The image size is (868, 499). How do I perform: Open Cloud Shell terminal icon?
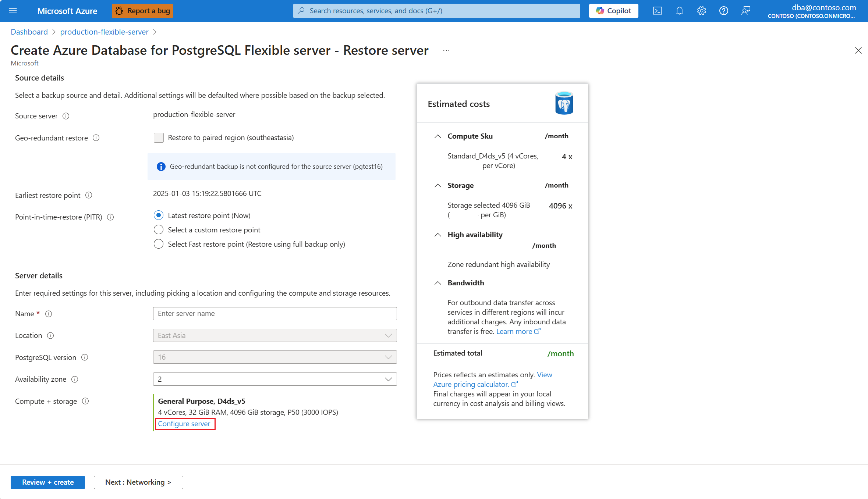coord(658,11)
